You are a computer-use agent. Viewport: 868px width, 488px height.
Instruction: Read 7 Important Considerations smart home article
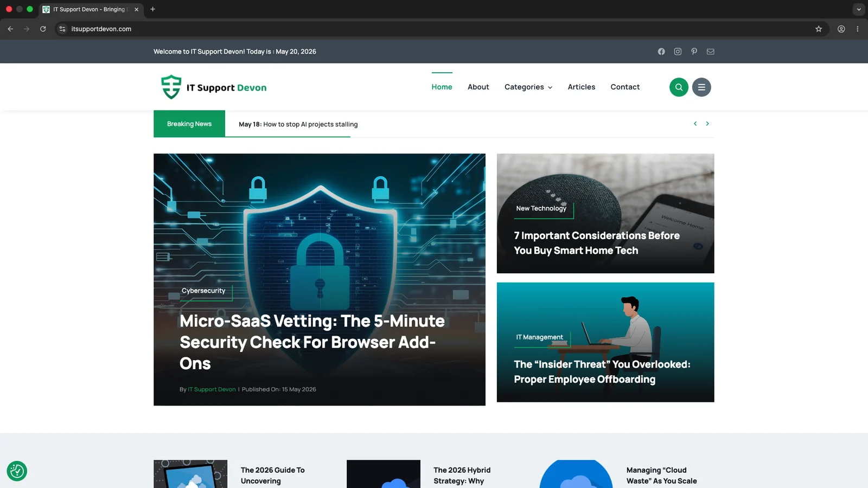point(597,243)
